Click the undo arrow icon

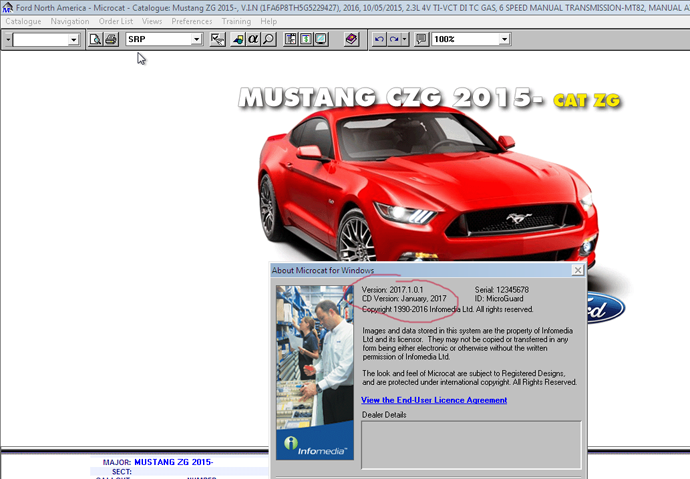coord(379,39)
